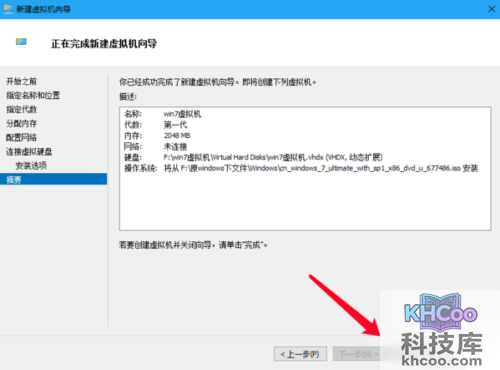The width and height of the screenshot is (500, 370).
Task: Click the operating system iso path text
Action: pyautogui.click(x=321, y=168)
